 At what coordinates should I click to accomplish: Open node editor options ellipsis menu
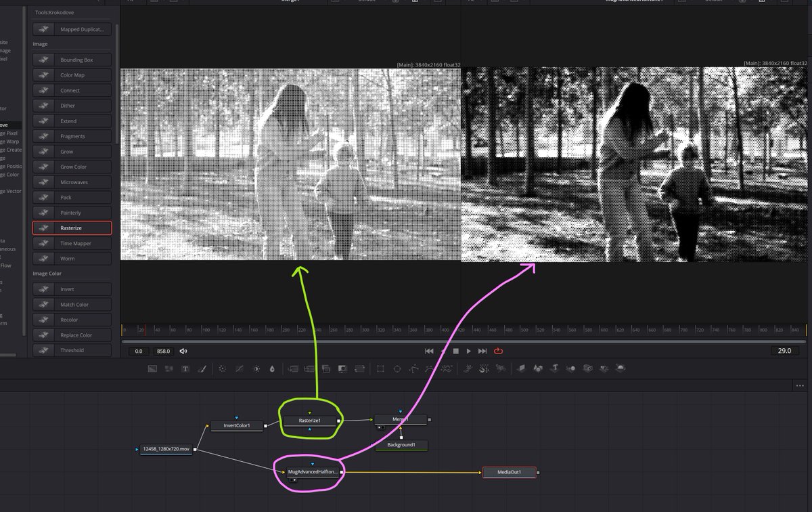799,385
